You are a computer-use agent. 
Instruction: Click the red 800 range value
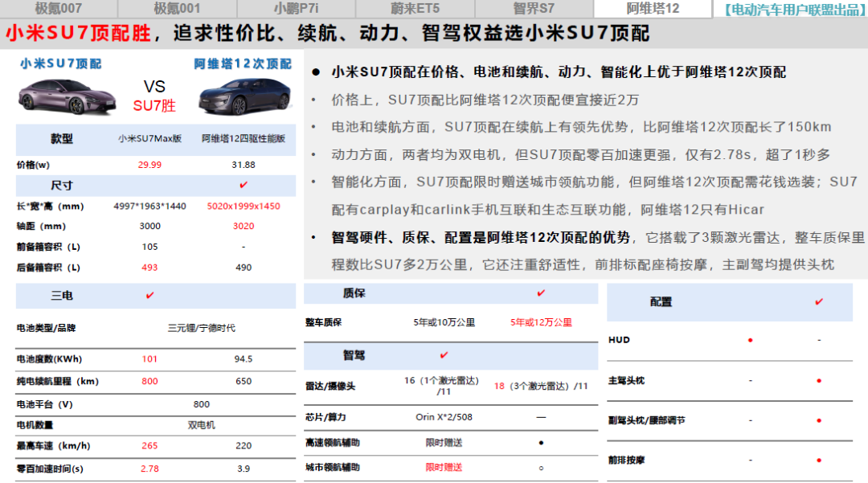coord(150,381)
